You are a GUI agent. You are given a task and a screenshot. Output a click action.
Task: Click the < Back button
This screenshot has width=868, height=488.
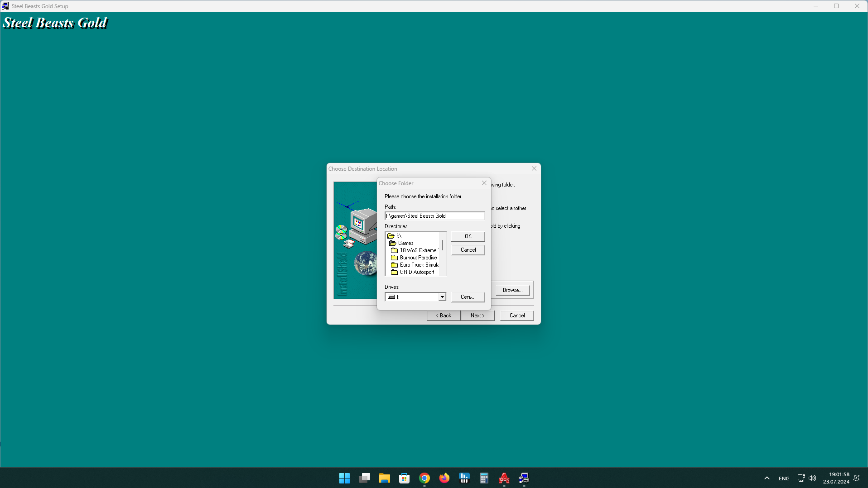(x=444, y=316)
